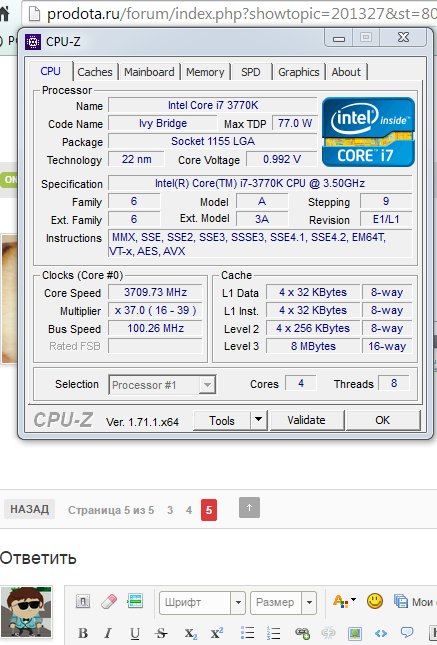
Task: Toggle the editor mode switch icon
Action: (83, 601)
